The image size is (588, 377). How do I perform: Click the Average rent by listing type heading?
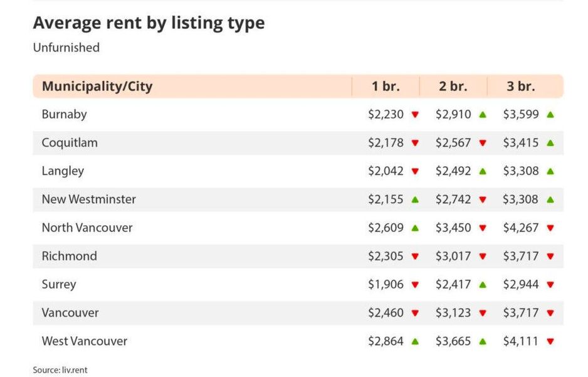pos(149,23)
